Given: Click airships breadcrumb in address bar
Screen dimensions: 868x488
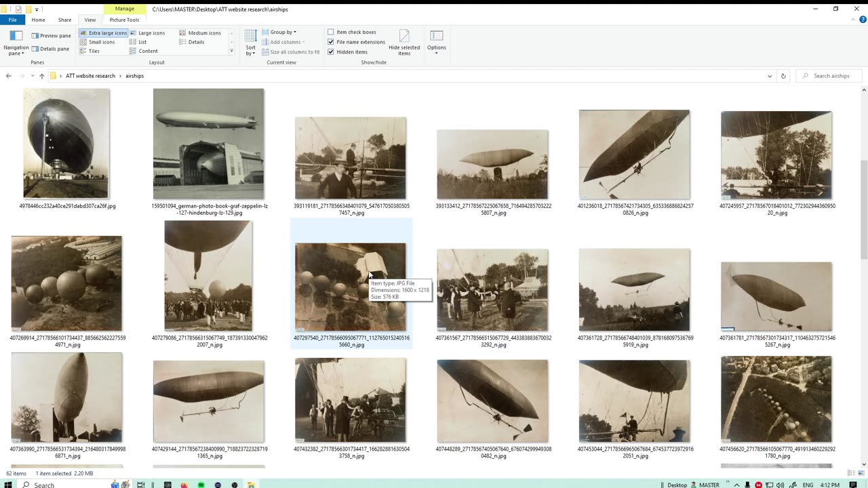Looking at the screenshot, I should (134, 76).
